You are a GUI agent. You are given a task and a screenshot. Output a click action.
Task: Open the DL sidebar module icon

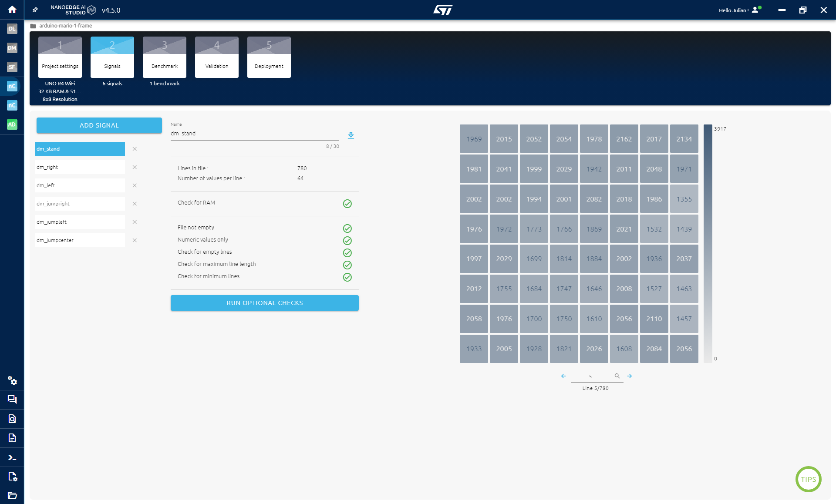pyautogui.click(x=12, y=29)
